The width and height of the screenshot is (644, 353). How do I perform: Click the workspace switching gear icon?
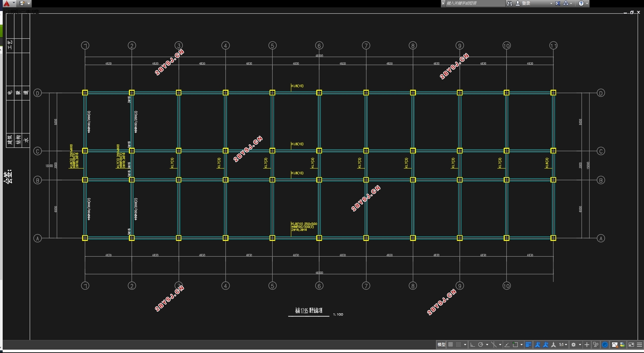[574, 345]
